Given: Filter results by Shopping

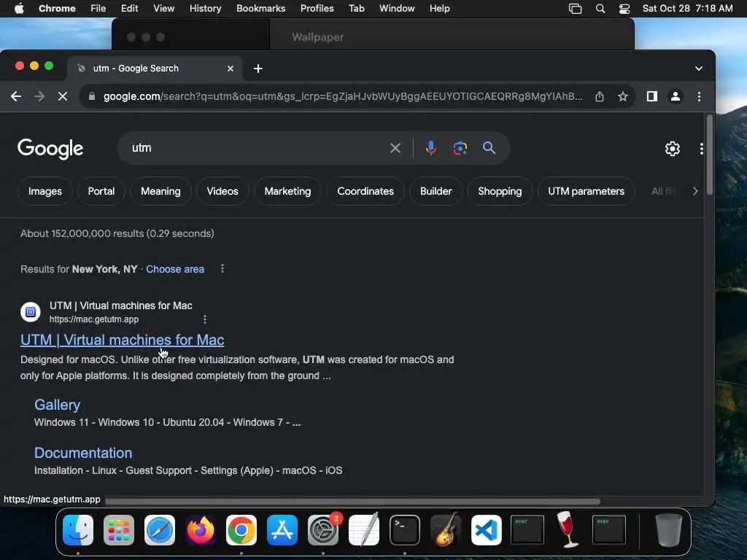Looking at the screenshot, I should [500, 192].
